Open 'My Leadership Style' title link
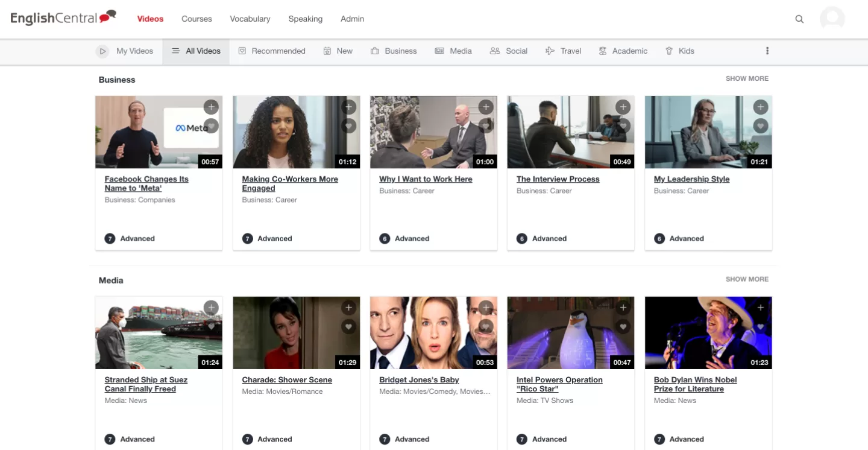Screen dimensions: 868x450 692,179
